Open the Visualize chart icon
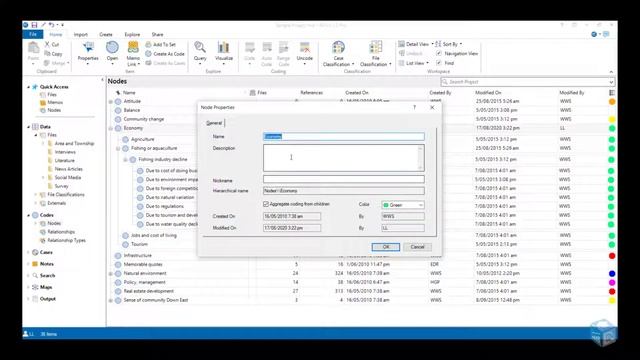 pos(223,48)
